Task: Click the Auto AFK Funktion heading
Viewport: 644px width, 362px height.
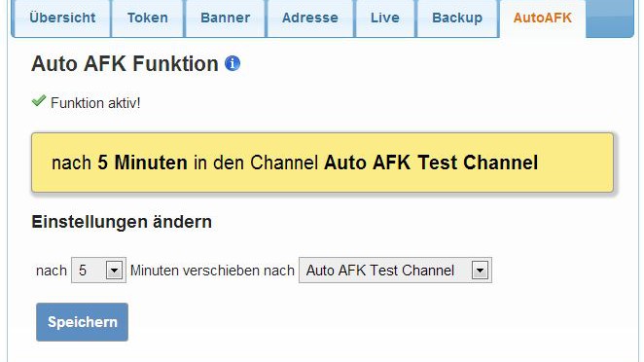Action: (125, 64)
